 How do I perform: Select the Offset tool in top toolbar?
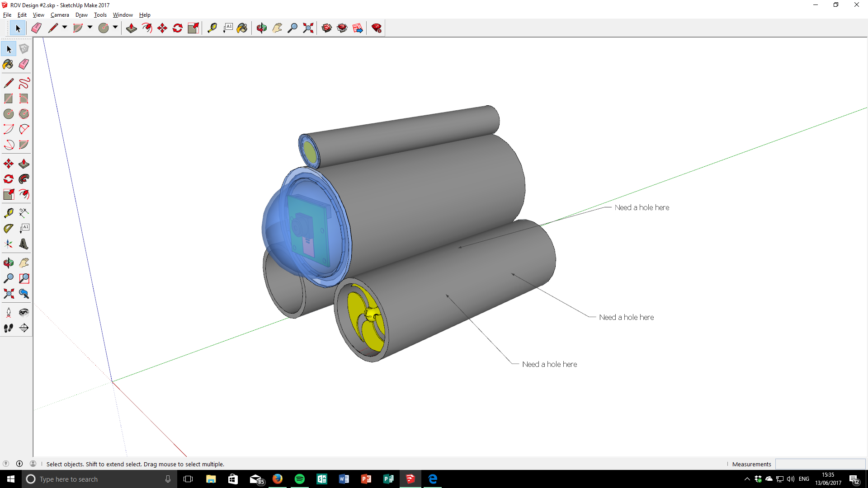click(x=147, y=28)
